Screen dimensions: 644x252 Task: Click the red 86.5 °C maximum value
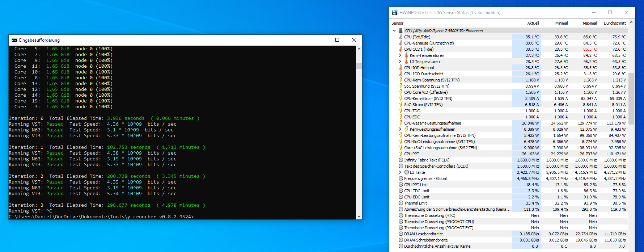click(590, 49)
